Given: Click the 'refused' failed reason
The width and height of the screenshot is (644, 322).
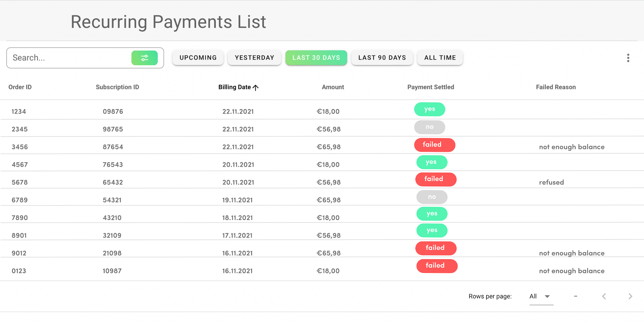Looking at the screenshot, I should point(551,182).
